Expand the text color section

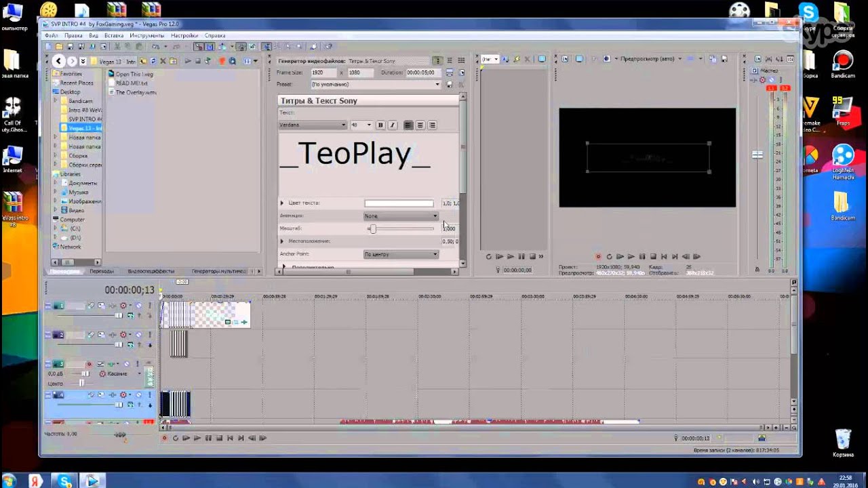[x=282, y=203]
